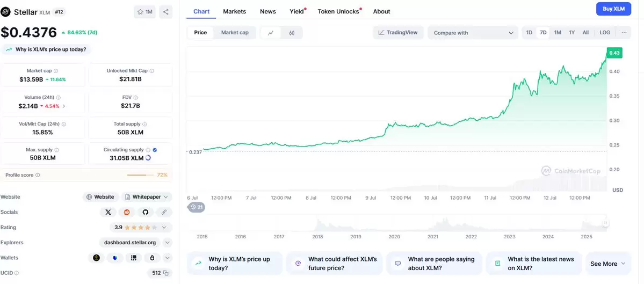Click the lock wallet icon
Screen dimensions: 644x284
pyautogui.click(x=152, y=258)
